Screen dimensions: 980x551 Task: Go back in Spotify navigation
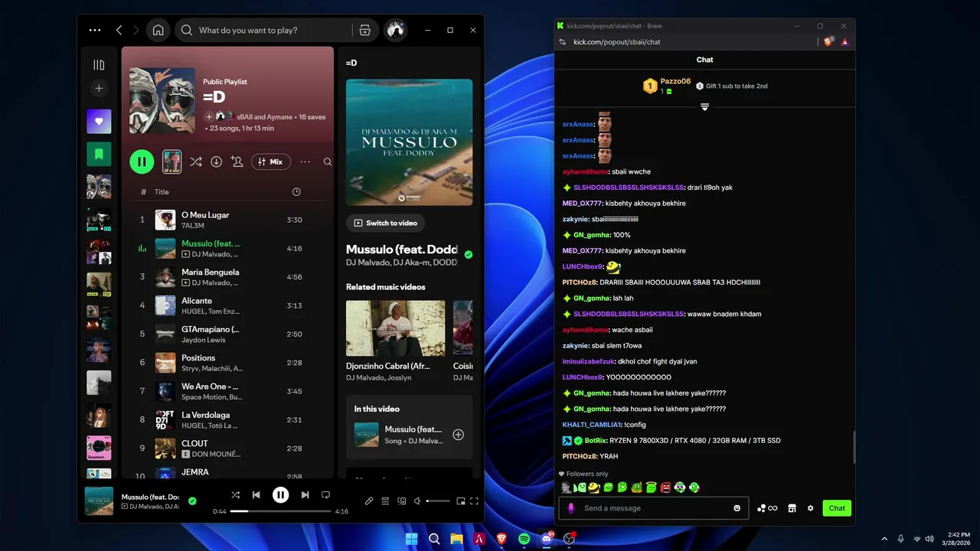pyautogui.click(x=119, y=30)
